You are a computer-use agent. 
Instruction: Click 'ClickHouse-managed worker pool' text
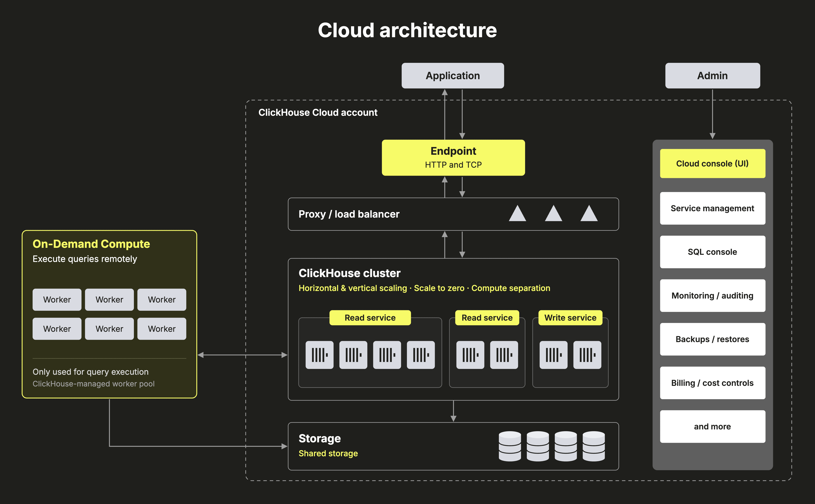(94, 384)
